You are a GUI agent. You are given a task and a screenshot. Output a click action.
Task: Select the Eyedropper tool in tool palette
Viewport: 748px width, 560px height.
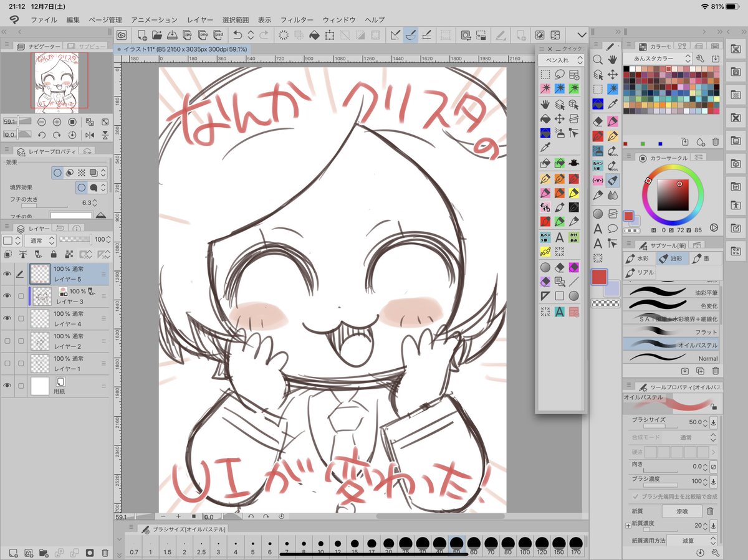613,104
